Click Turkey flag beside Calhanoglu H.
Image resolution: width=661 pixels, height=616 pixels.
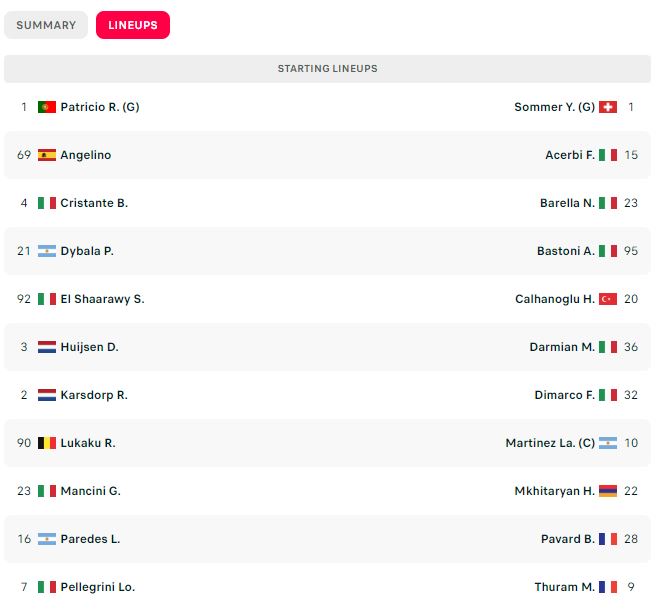click(x=608, y=299)
